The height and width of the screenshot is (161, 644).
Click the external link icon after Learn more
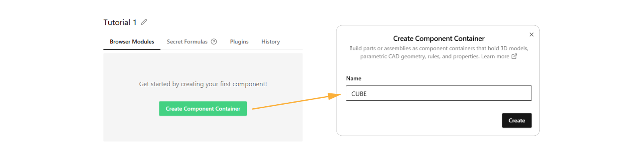coord(514,56)
